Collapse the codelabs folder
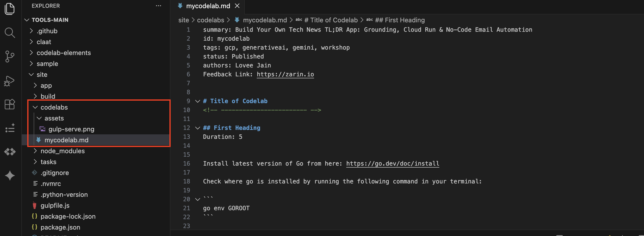Viewport: 644px width, 236px height. click(x=35, y=107)
